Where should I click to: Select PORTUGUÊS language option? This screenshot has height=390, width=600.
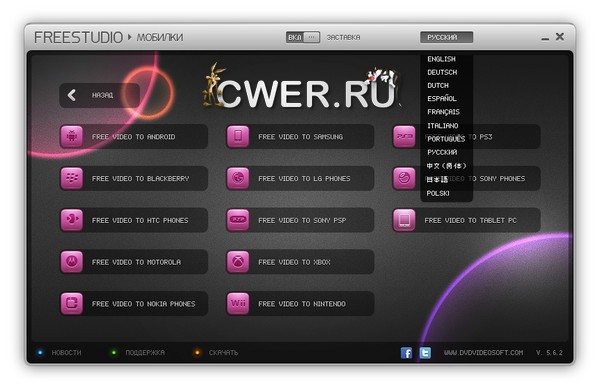[x=446, y=139]
